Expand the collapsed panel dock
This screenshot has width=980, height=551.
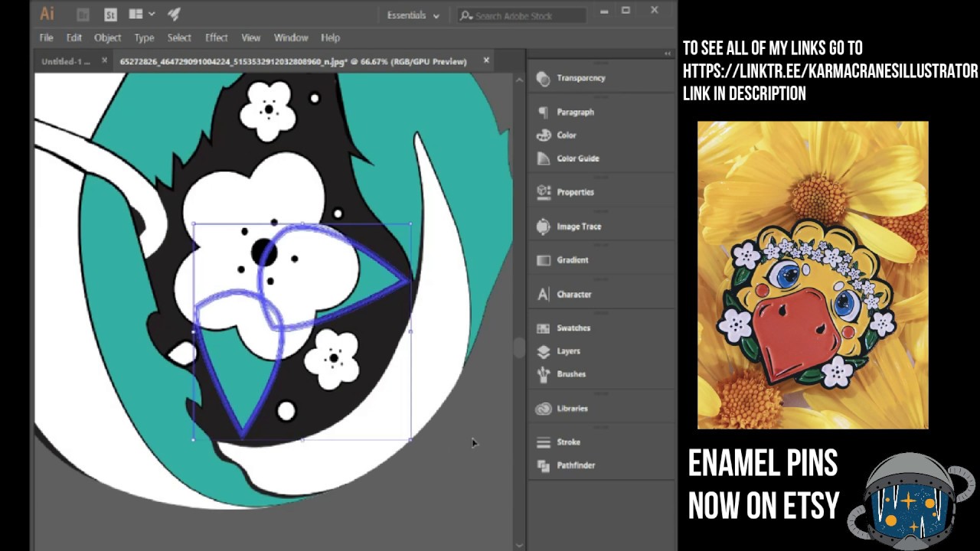point(667,54)
